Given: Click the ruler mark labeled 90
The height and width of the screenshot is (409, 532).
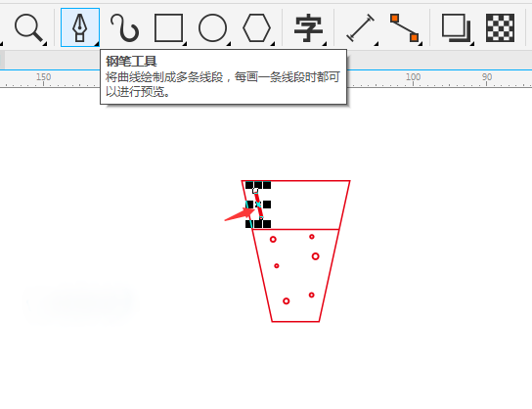Looking at the screenshot, I should click(x=487, y=77).
